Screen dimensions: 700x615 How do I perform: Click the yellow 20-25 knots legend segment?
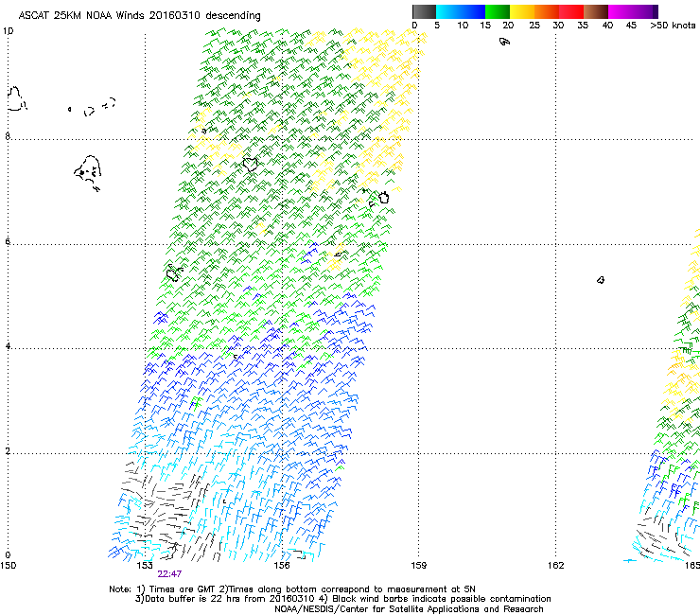(522, 11)
